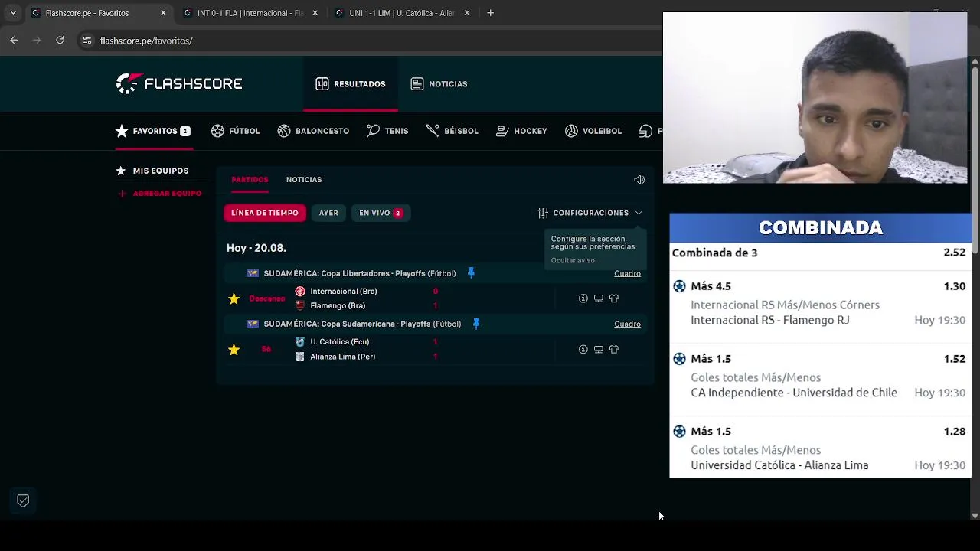
Task: Click the Flashscore logo
Action: [179, 83]
